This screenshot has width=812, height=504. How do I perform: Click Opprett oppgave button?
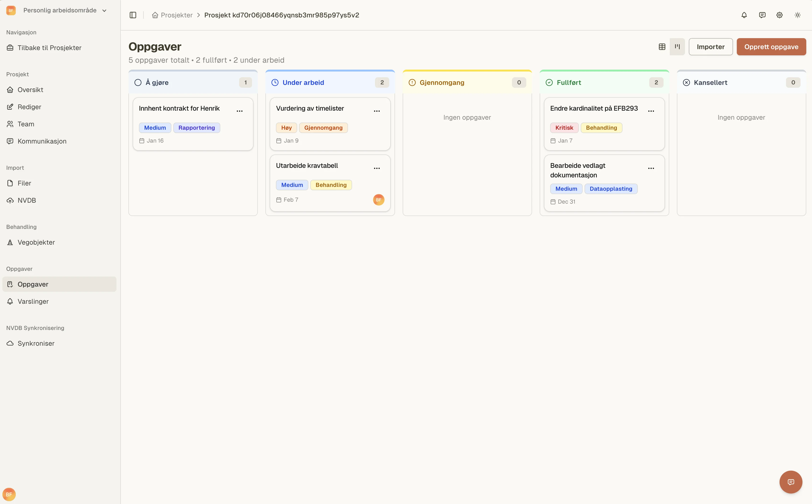771,47
